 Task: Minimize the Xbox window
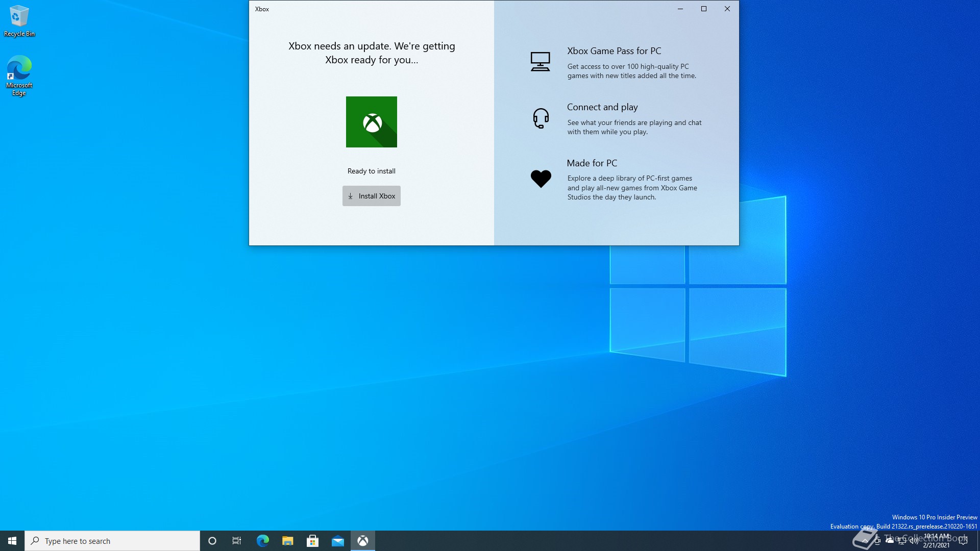(x=680, y=9)
